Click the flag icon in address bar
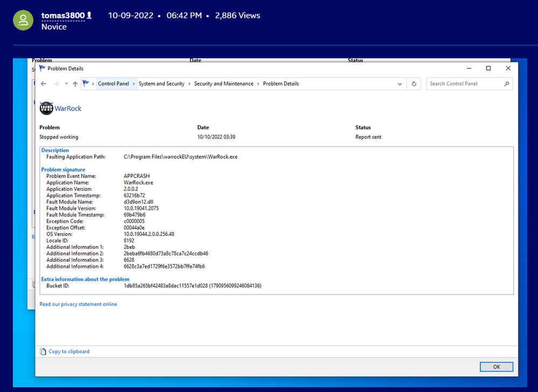Screen dimensions: 538x392 coord(86,83)
